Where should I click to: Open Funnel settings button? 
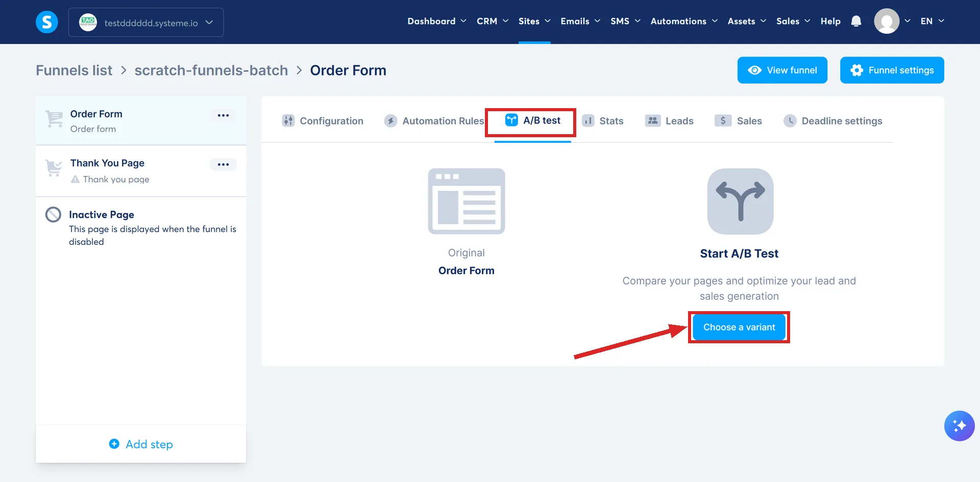coord(892,70)
